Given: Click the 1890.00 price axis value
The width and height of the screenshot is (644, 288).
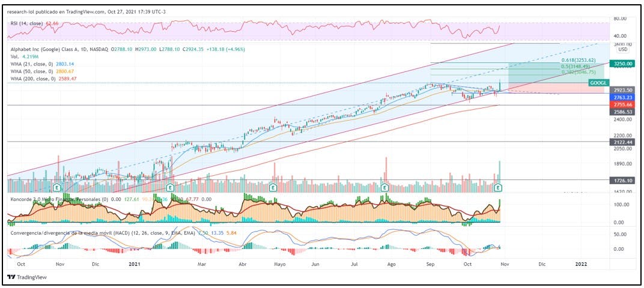Looking at the screenshot, I should (x=623, y=163).
